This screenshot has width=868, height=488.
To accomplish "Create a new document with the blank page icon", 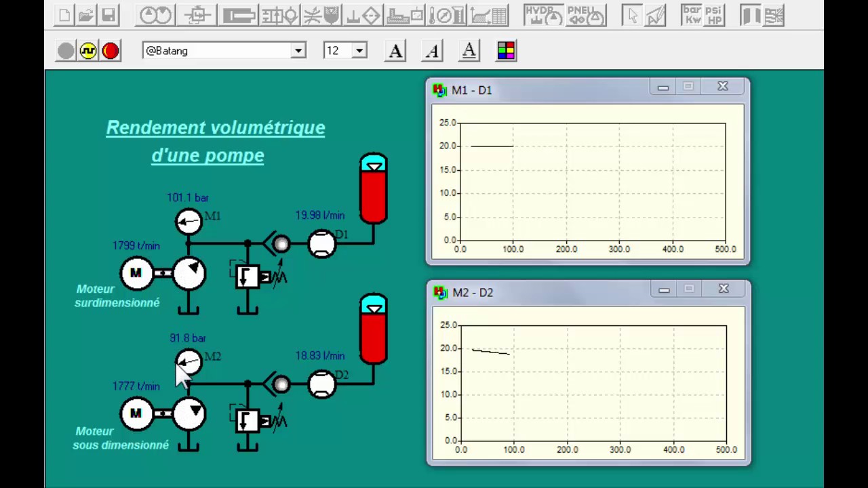I will (x=64, y=15).
